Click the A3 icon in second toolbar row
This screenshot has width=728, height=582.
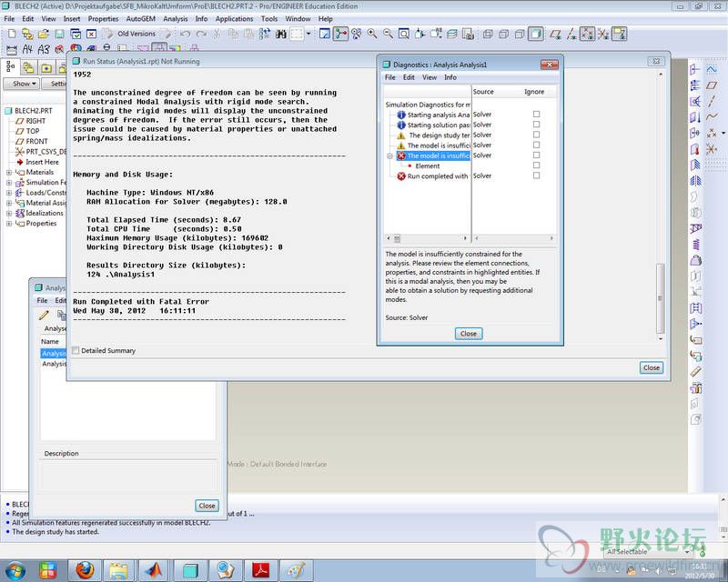[44, 49]
